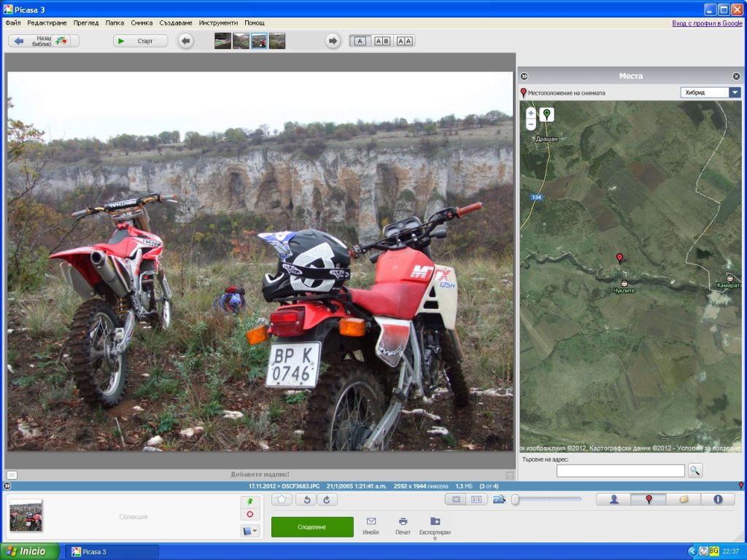The width and height of the screenshot is (747, 560).
Task: Open Редактиране menu
Action: pos(47,23)
